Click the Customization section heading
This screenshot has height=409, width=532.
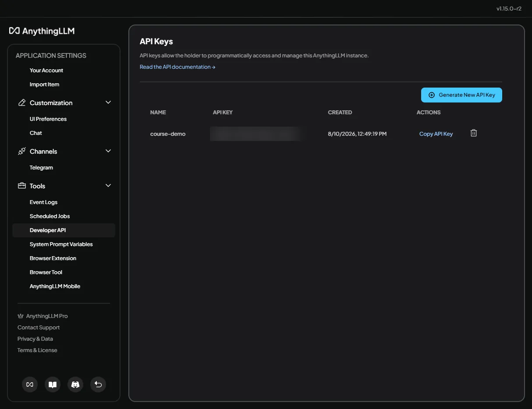pyautogui.click(x=51, y=102)
